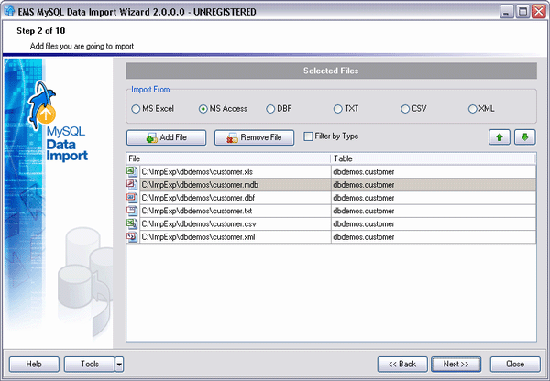This screenshot has width=550, height=381.
Task: Click the DBF icon beside customer.dbf
Action: coord(132,198)
